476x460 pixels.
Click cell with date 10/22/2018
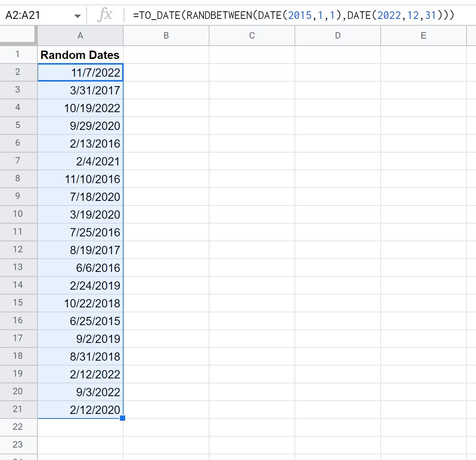click(80, 303)
